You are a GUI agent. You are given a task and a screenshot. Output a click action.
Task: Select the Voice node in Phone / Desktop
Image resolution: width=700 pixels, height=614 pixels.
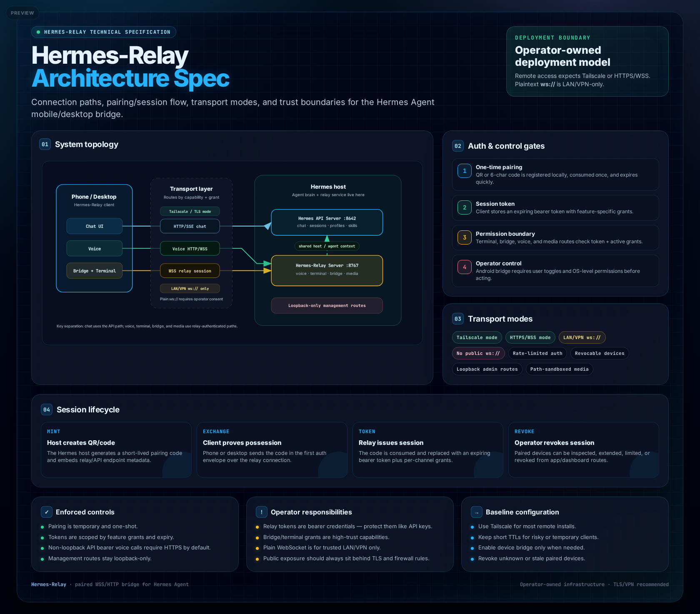tap(95, 249)
